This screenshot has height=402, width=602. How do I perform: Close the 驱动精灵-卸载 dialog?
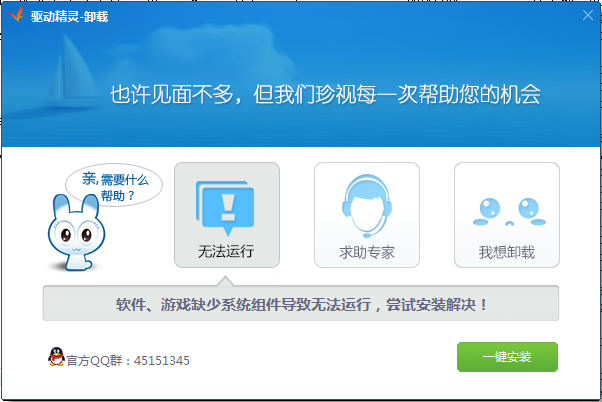[x=588, y=15]
